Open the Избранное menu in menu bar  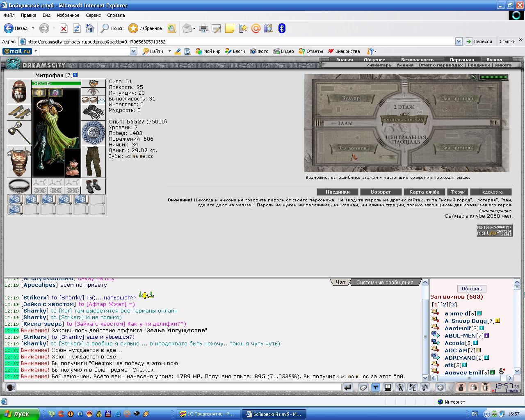[68, 15]
